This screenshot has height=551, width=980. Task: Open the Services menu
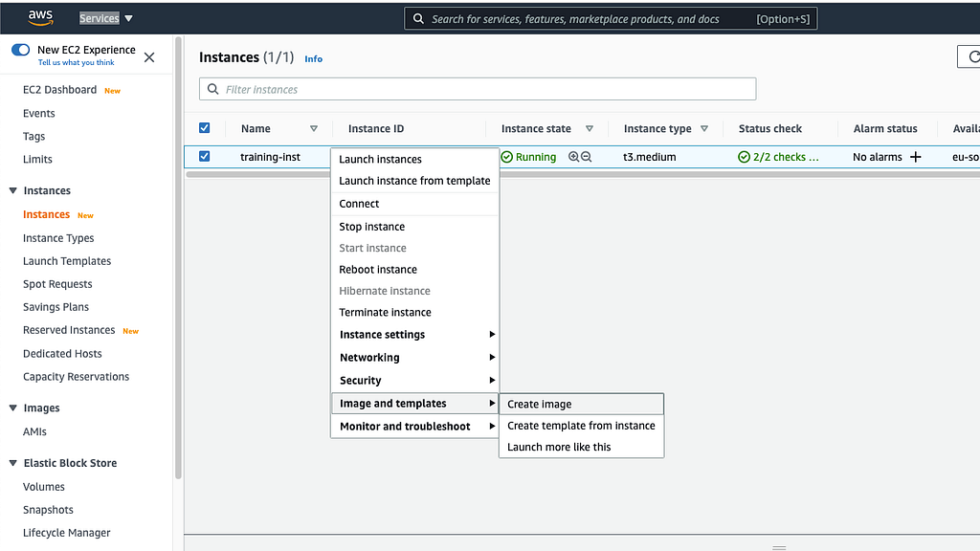point(105,18)
